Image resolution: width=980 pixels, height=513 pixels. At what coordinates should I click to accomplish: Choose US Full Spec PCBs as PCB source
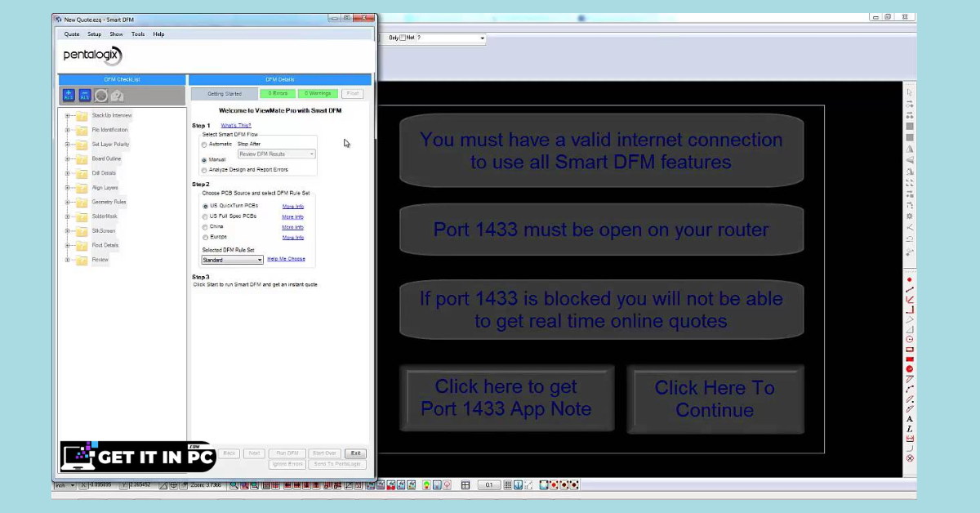point(205,216)
